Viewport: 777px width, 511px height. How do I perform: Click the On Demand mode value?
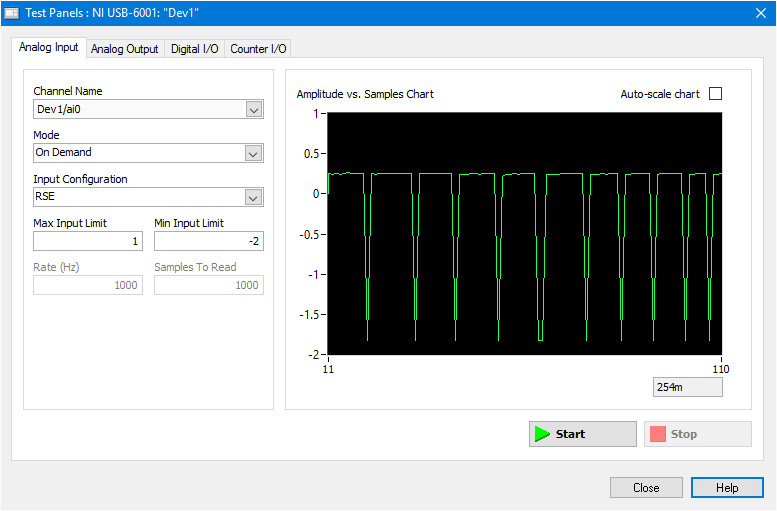click(x=63, y=152)
